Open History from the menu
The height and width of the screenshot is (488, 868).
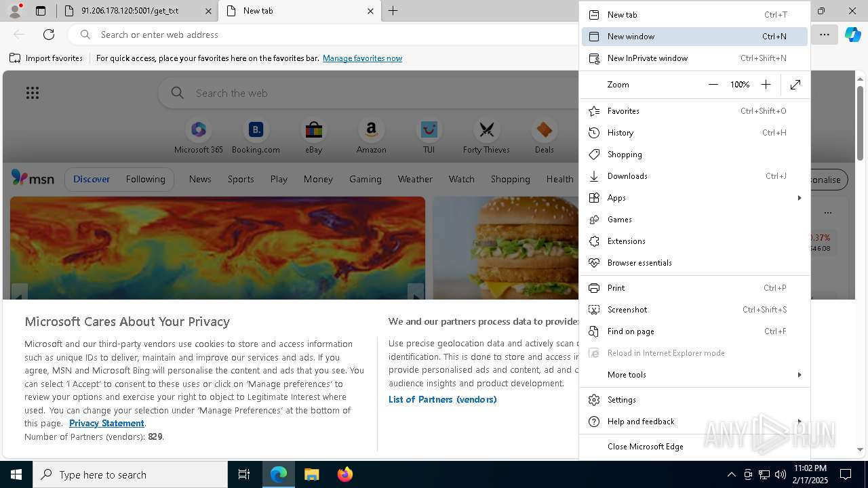694,133
